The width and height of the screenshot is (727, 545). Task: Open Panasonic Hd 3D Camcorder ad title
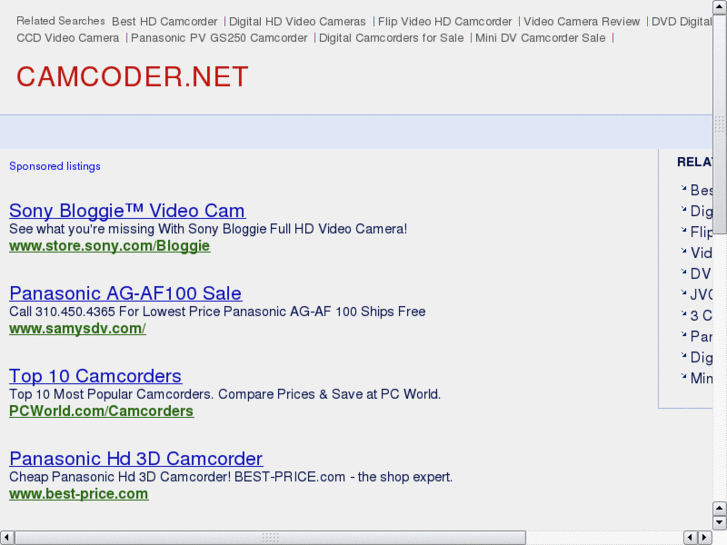coord(136,458)
